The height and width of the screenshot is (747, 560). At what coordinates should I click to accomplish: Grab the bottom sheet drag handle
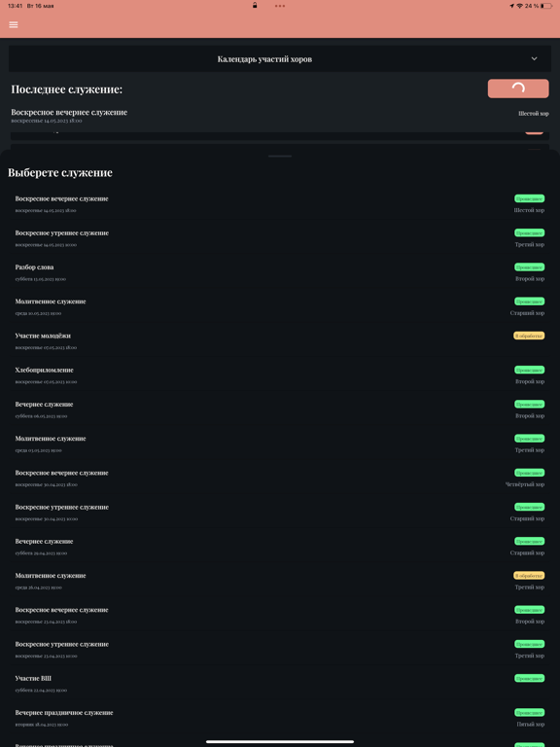coord(280,157)
